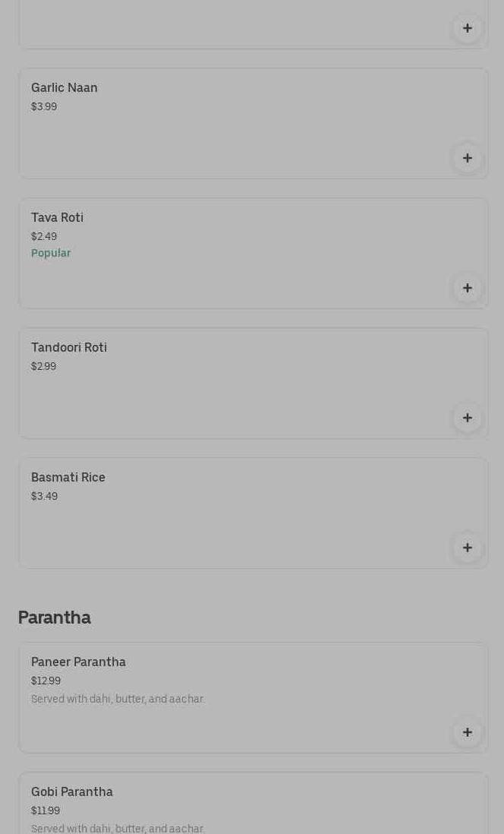Viewport: 504px width, 834px height.
Task: Click the Popular tag on Tava Roti
Action: tap(51, 253)
